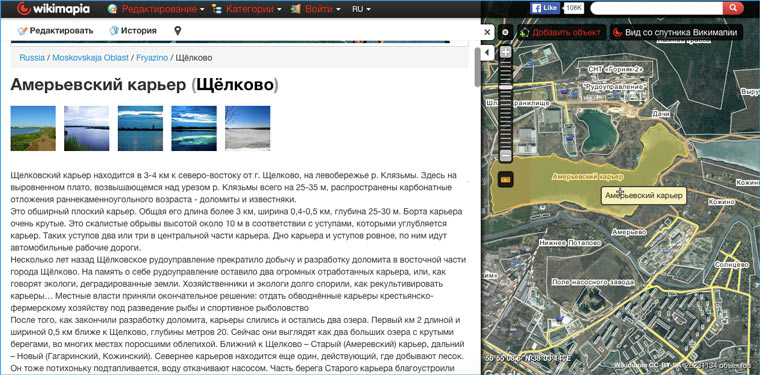Follow the Russia breadcrumb link

click(x=32, y=58)
